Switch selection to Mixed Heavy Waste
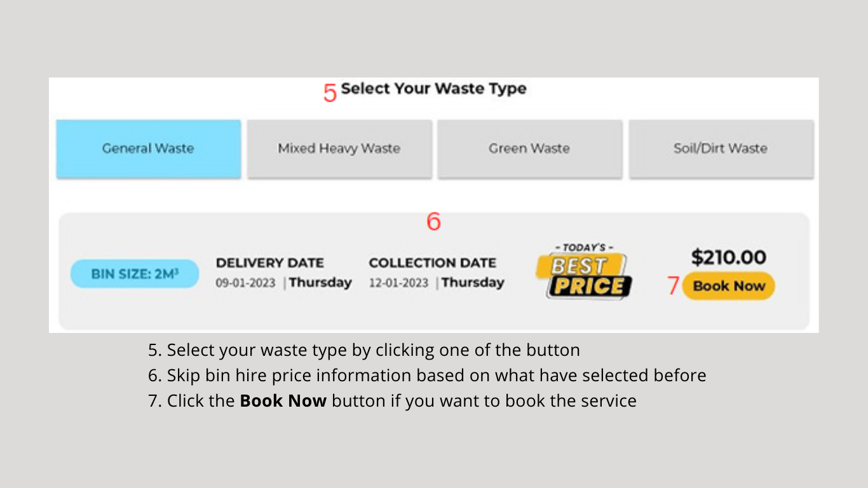This screenshot has width=868, height=488. pyautogui.click(x=339, y=149)
